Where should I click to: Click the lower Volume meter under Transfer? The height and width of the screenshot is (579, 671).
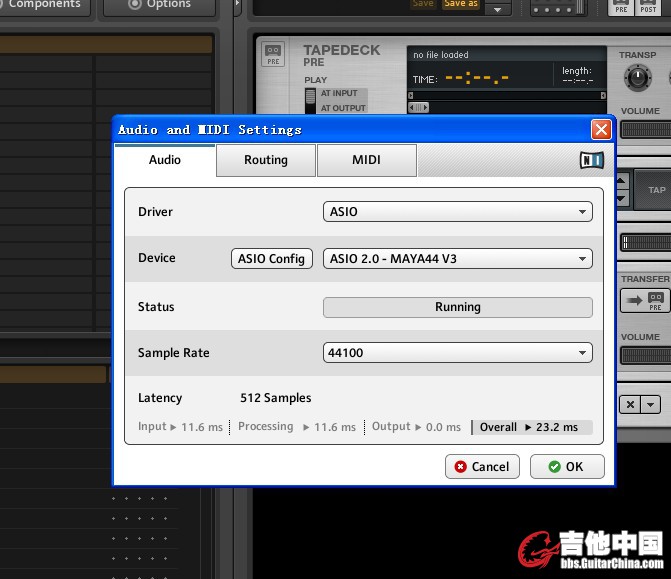point(646,356)
